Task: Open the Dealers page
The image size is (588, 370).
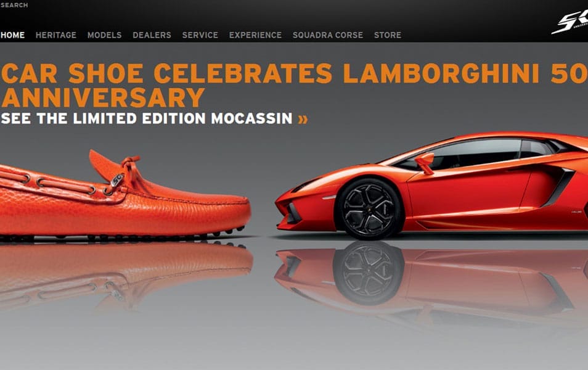Action: click(152, 35)
